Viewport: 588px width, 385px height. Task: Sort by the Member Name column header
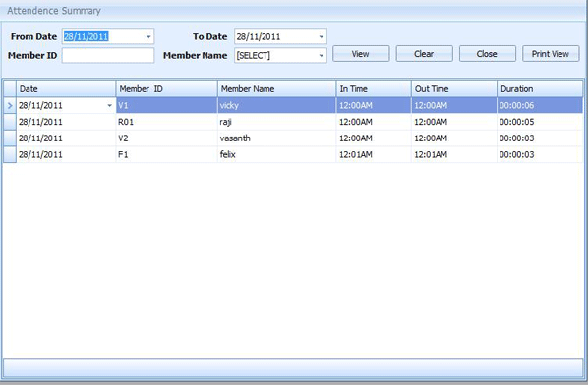276,88
